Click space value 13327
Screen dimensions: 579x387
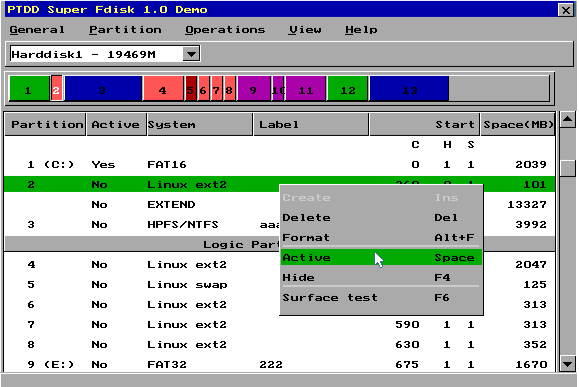(527, 204)
